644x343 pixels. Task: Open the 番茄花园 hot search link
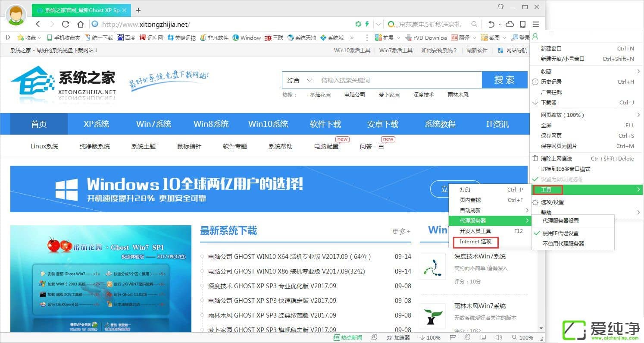tap(320, 94)
